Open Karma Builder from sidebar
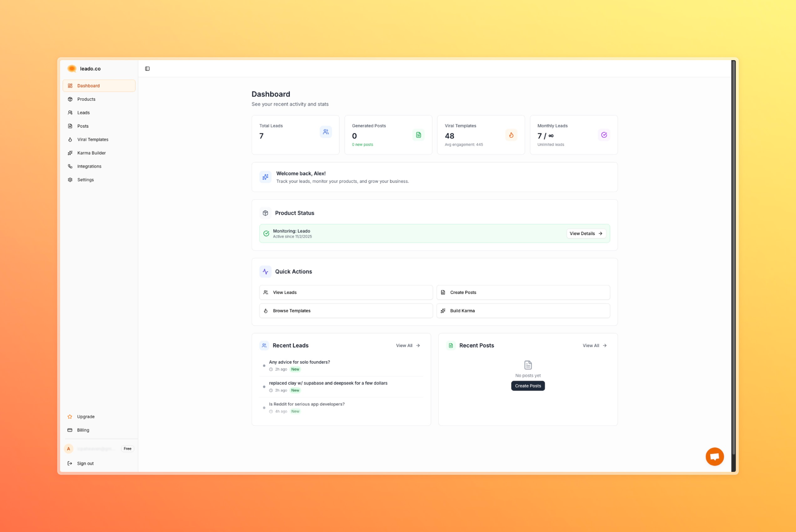Image resolution: width=796 pixels, height=532 pixels. point(91,153)
